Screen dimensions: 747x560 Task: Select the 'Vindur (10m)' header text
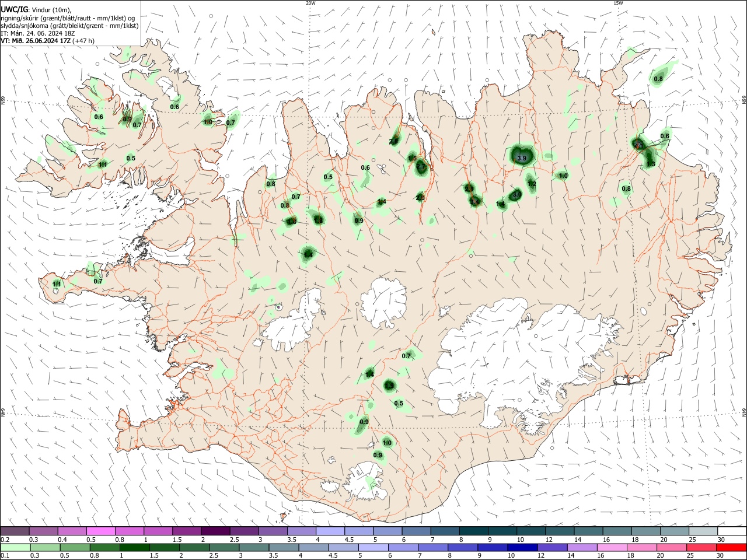pos(51,10)
